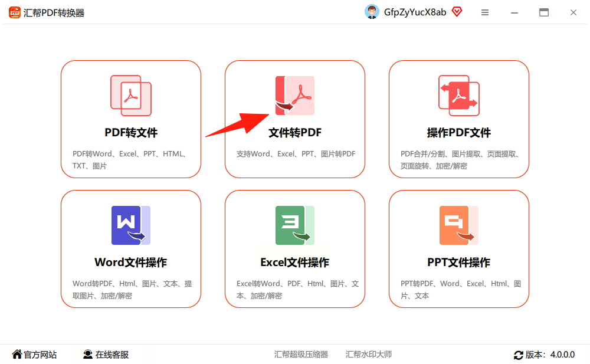Viewport: 590px width, 364px height.
Task: Click the Word文件操作 description text
Action: pyautogui.click(x=132, y=290)
